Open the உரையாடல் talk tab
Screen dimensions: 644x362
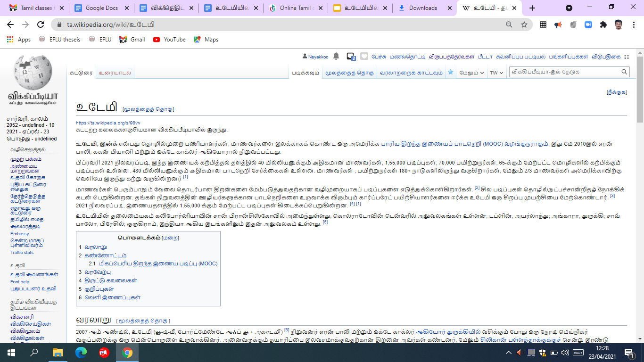(115, 73)
